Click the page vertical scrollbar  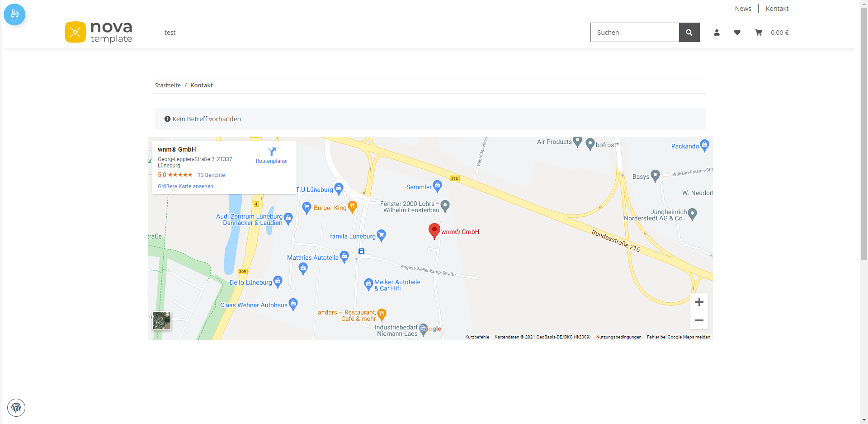pos(864,134)
